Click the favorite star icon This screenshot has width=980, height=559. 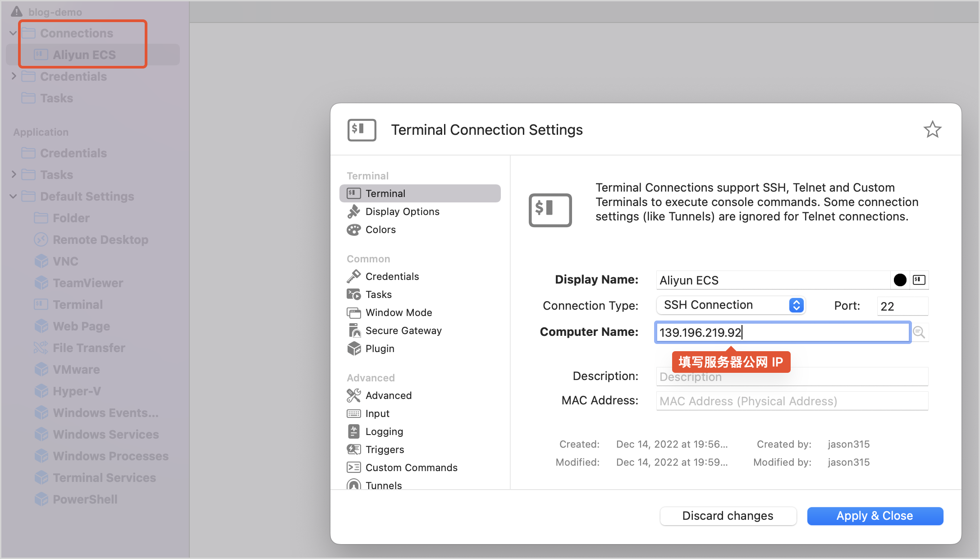(x=932, y=130)
